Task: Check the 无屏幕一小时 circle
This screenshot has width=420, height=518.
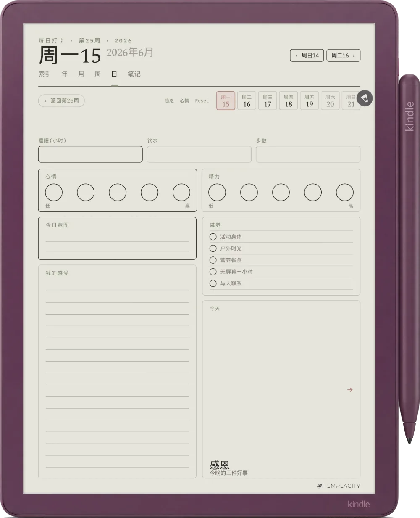Action: tap(213, 272)
